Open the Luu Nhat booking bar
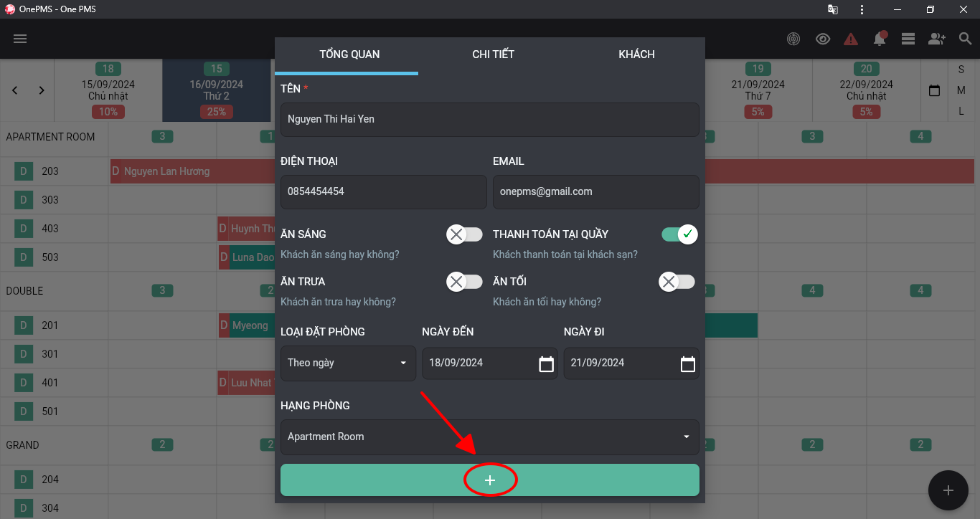980x519 pixels. coord(247,383)
